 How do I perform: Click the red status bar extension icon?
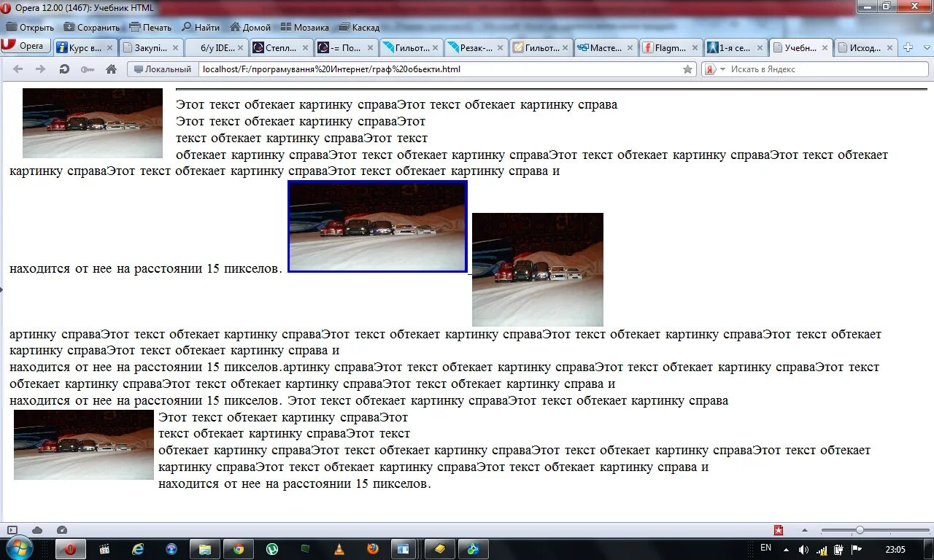click(x=779, y=530)
